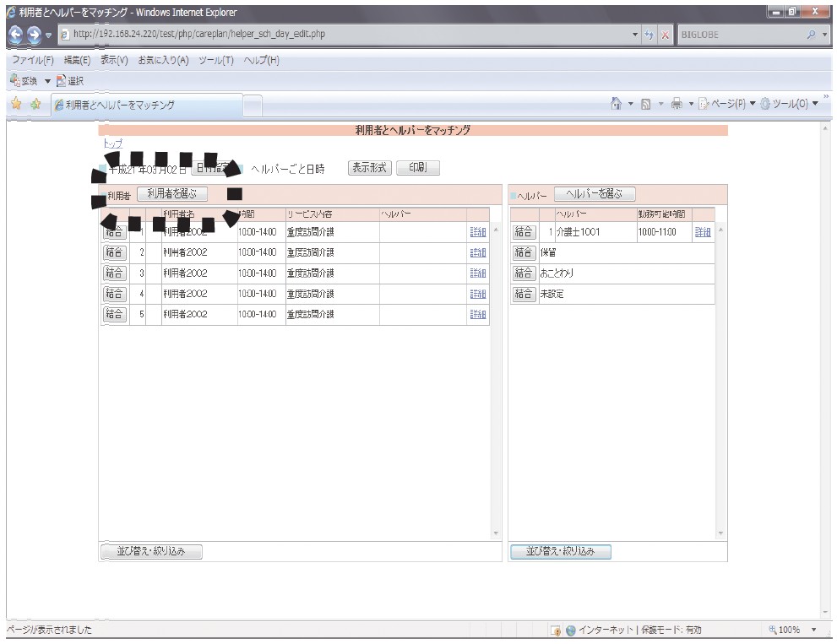Click the browser Back arrow button
Image resolution: width=837 pixels, height=644 pixels.
click(x=16, y=35)
